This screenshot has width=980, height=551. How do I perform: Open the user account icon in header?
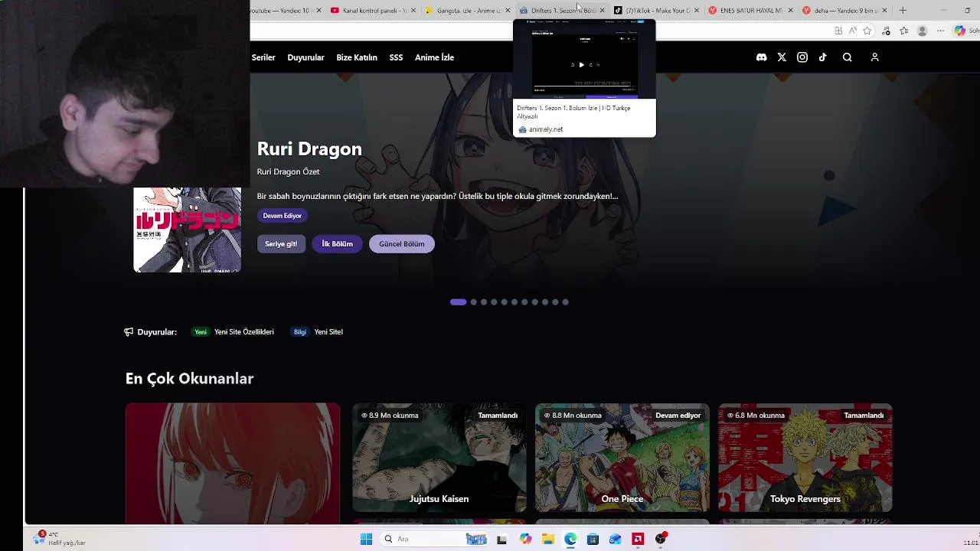pos(875,57)
